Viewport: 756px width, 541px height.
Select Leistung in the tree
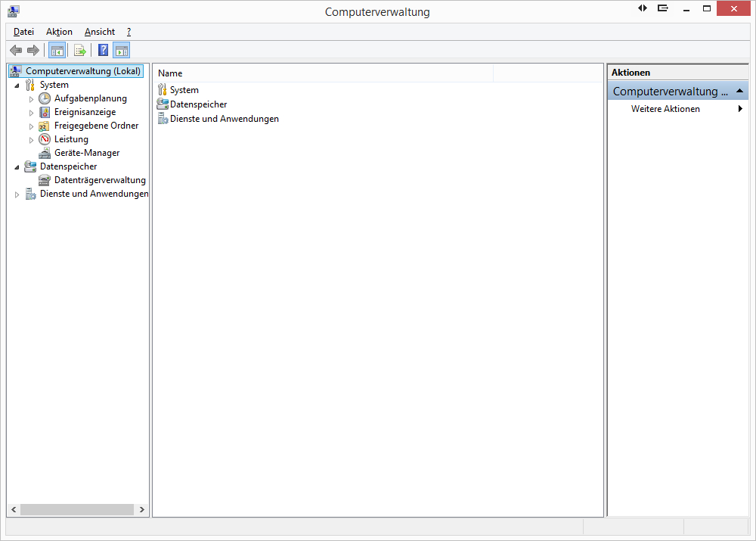click(x=71, y=139)
